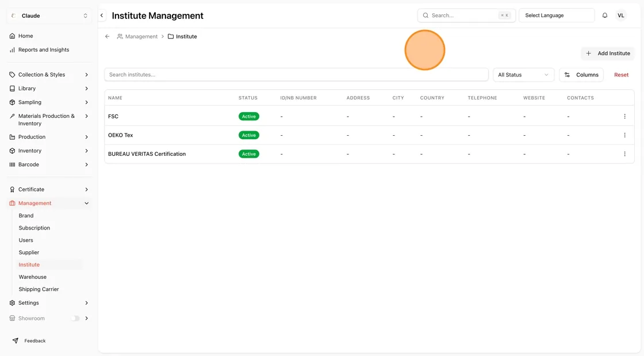Go back using breadcrumb arrow
This screenshot has width=644, height=356.
click(107, 37)
